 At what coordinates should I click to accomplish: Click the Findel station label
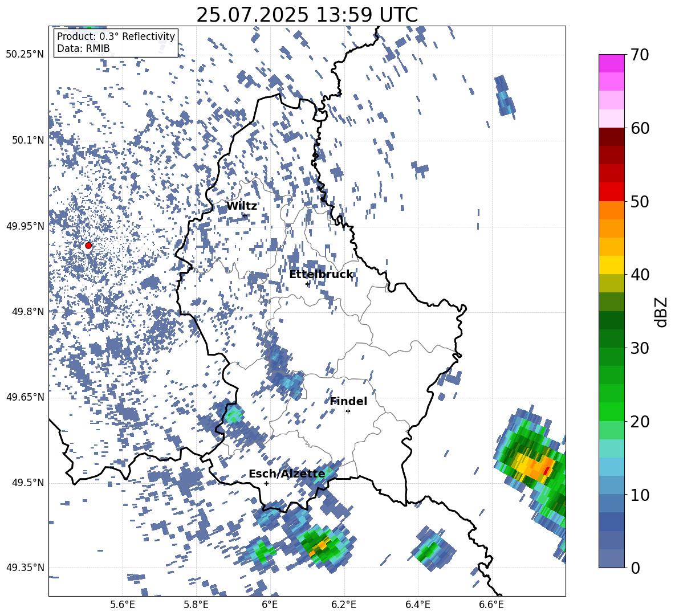click(348, 401)
